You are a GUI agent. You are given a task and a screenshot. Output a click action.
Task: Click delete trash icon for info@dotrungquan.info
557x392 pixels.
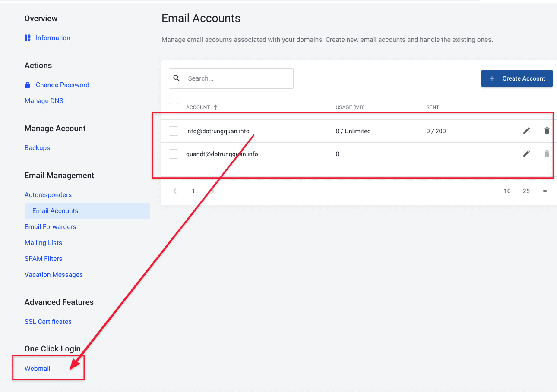click(x=547, y=131)
